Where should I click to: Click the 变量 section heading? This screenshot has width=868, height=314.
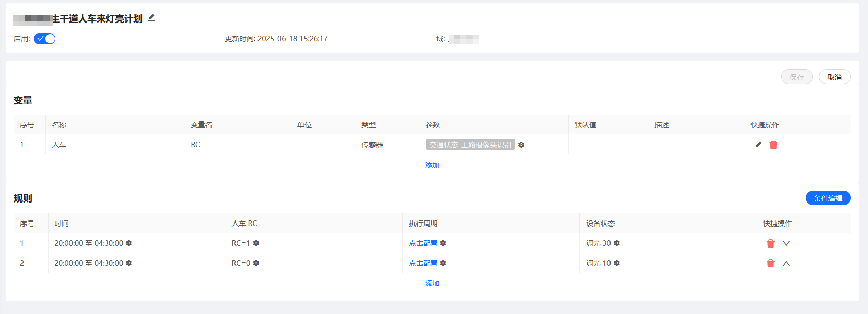tap(23, 100)
